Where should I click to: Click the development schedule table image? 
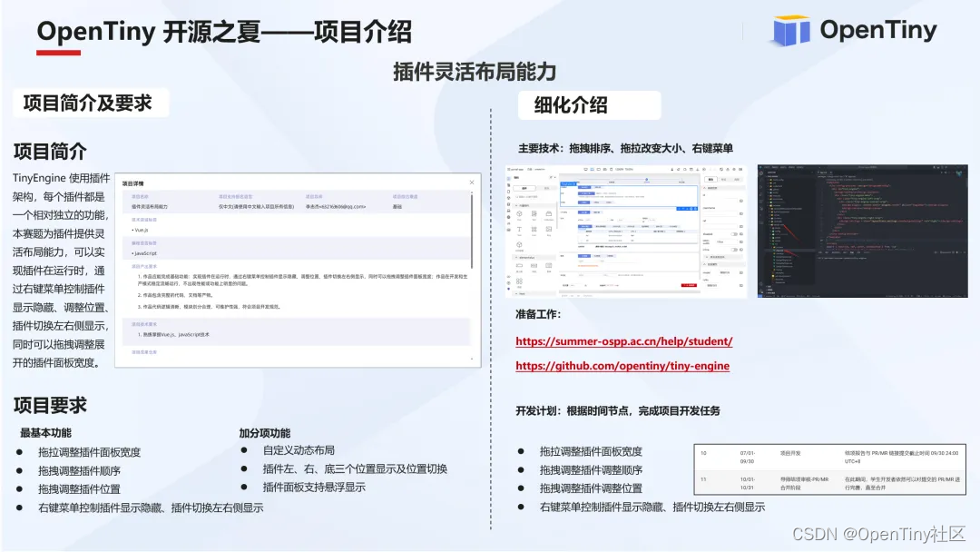coord(830,469)
